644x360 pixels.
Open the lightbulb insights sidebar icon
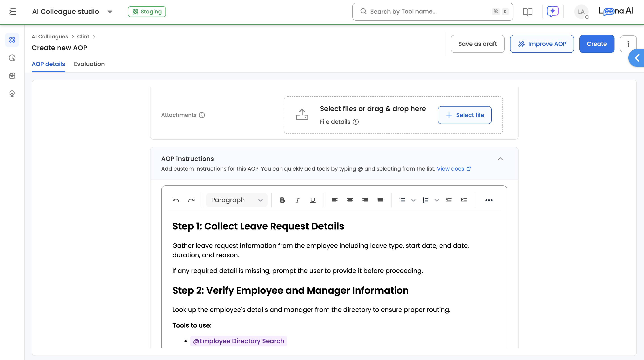pyautogui.click(x=12, y=94)
